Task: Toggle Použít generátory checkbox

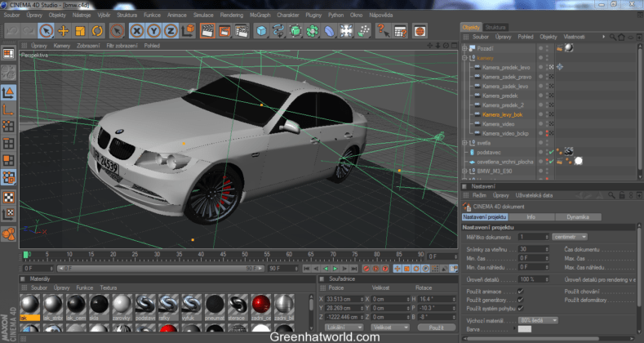Action: pyautogui.click(x=521, y=300)
